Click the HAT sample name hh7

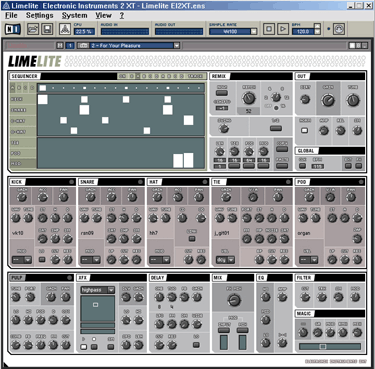153,233
